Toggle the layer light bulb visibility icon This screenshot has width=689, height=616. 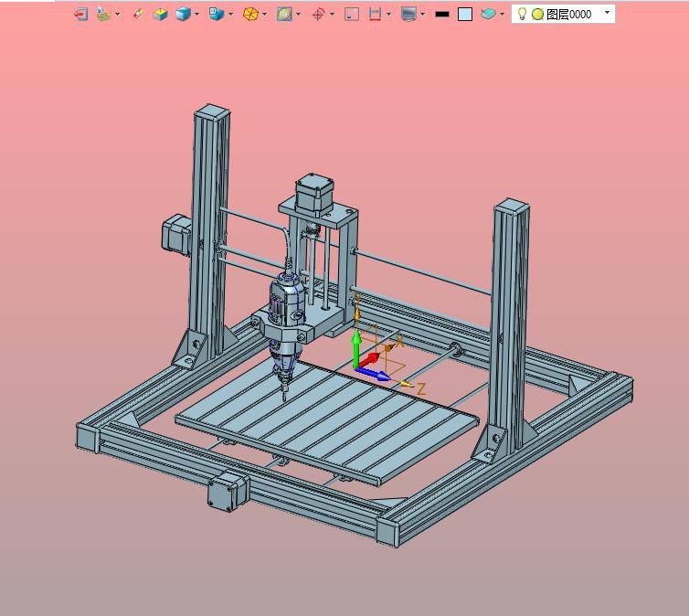point(522,14)
